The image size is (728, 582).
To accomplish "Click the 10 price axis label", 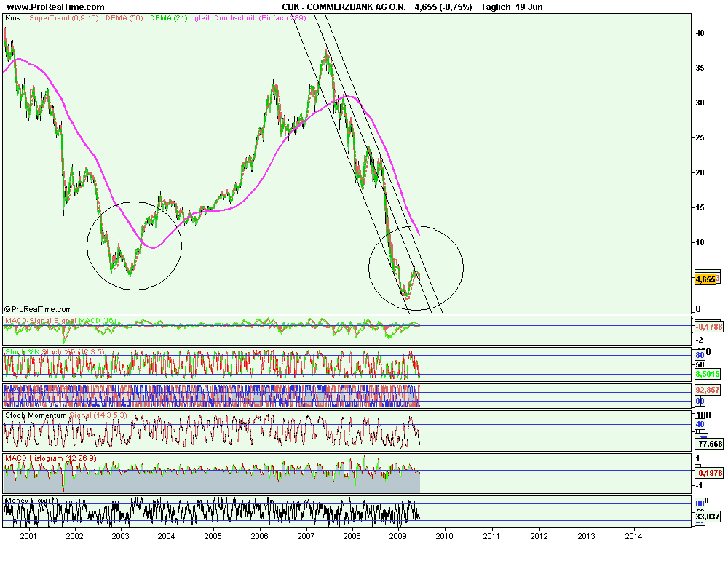I will [x=700, y=242].
